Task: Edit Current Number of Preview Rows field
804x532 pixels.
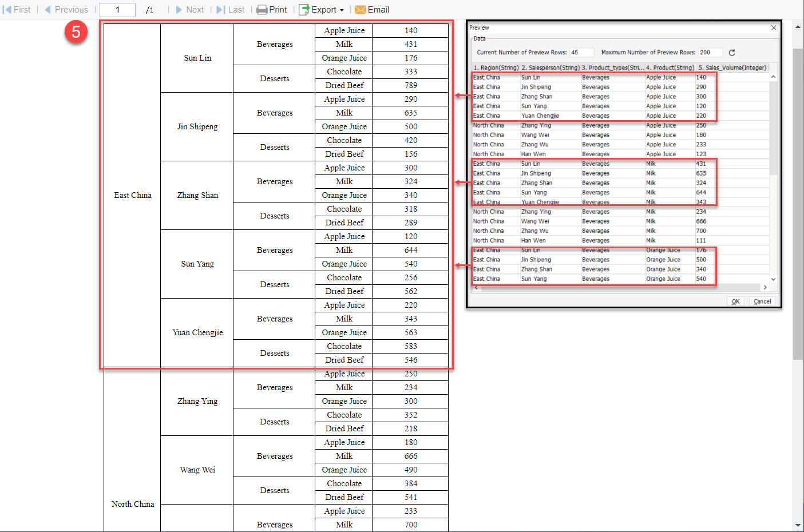Action: click(581, 52)
